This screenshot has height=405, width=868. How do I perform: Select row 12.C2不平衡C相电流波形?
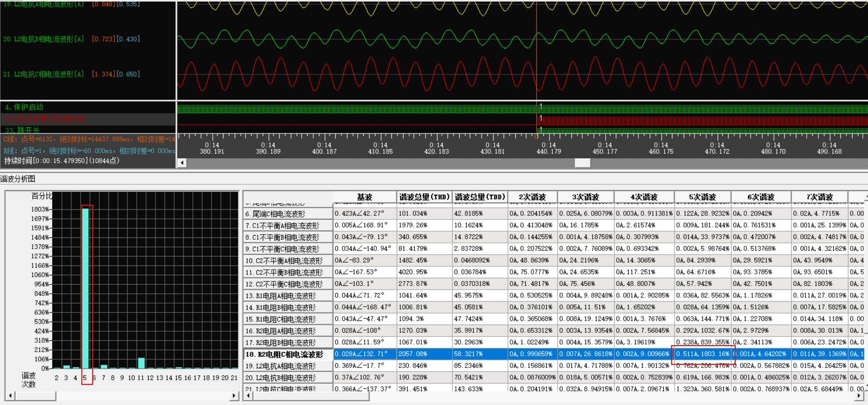(x=288, y=284)
